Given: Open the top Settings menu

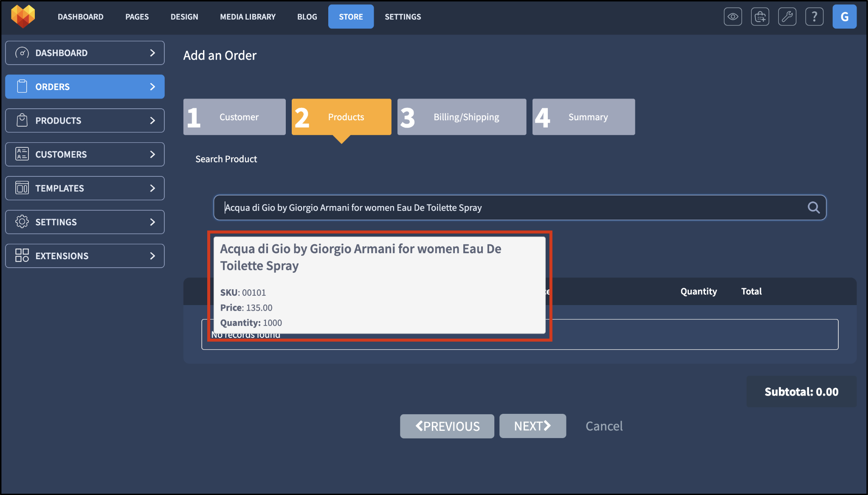Looking at the screenshot, I should coord(403,17).
